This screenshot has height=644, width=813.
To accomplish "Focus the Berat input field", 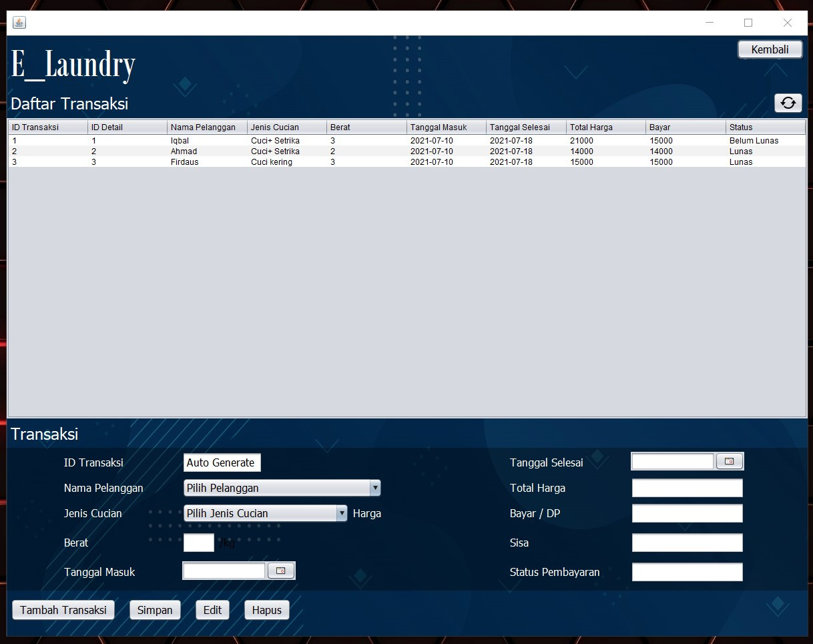I will coord(199,543).
